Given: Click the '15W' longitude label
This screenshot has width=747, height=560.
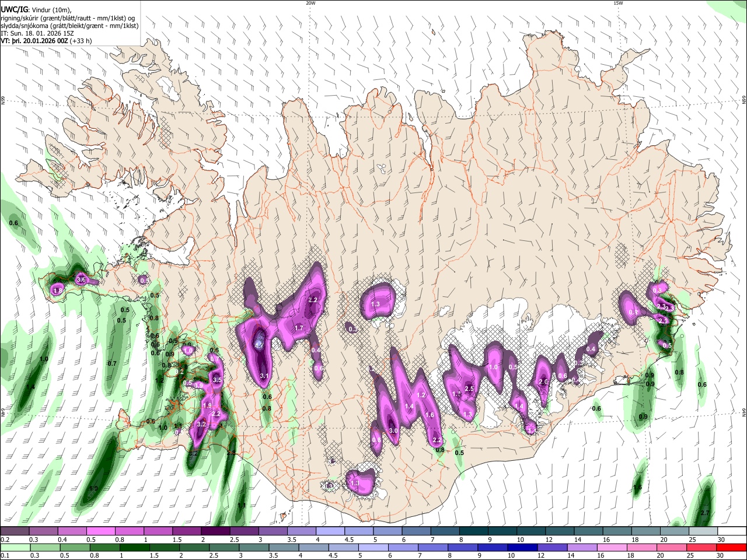Looking at the screenshot, I should (x=618, y=3).
